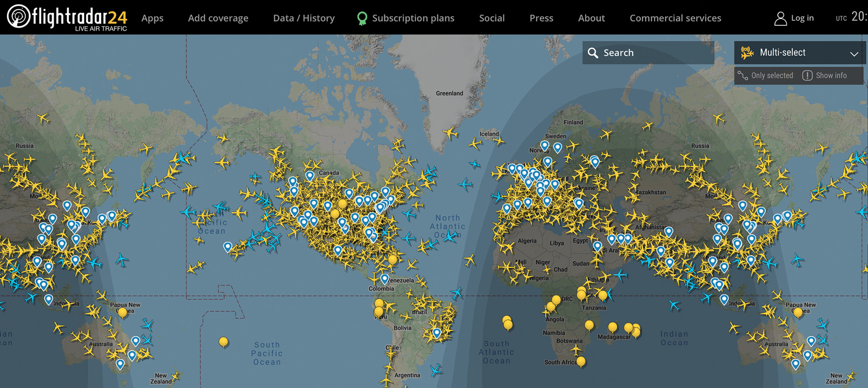Open the Apps menu
This screenshot has height=388, width=868.
pyautogui.click(x=153, y=18)
